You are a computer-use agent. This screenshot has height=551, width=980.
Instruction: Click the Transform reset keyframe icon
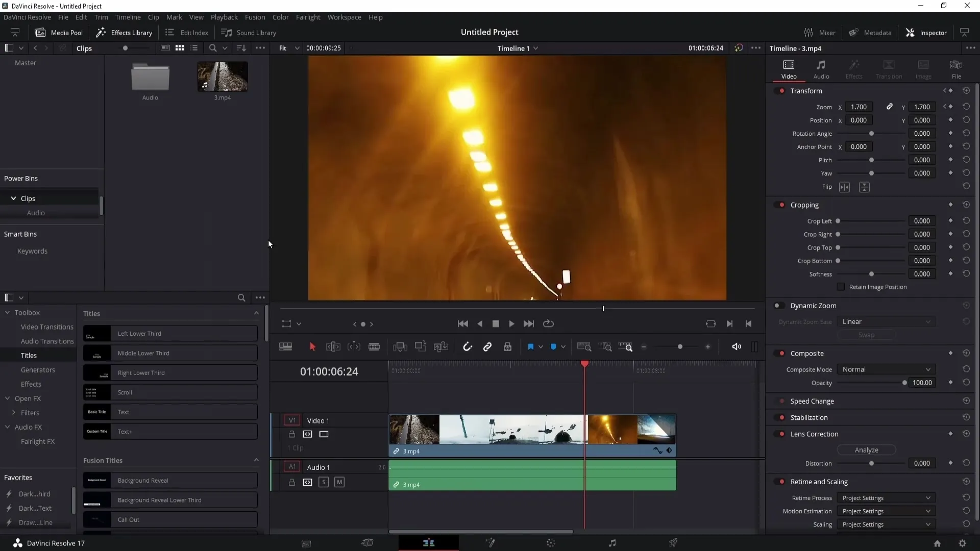pyautogui.click(x=967, y=90)
